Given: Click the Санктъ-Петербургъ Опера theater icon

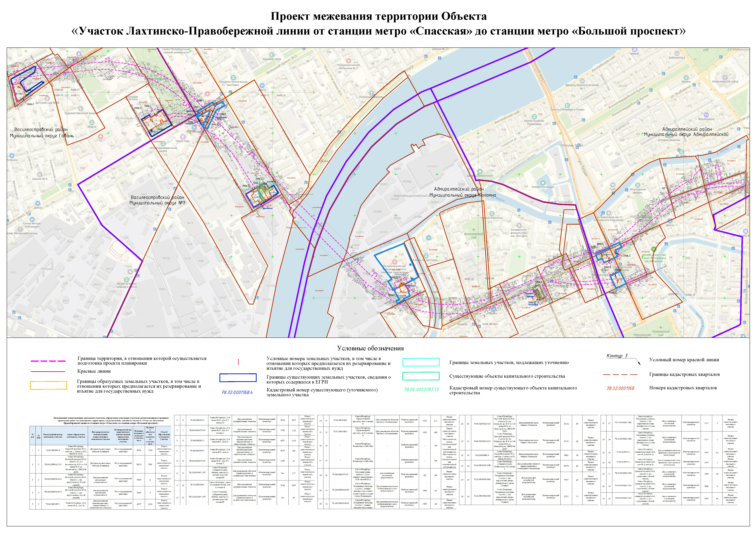Looking at the screenshot, I should coord(567,105).
